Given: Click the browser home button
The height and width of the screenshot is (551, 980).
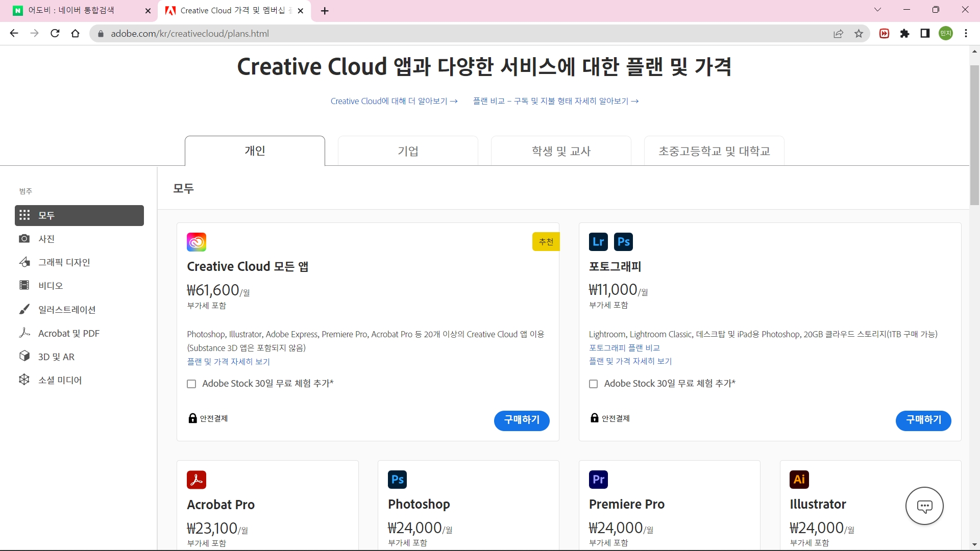Looking at the screenshot, I should click(x=76, y=34).
